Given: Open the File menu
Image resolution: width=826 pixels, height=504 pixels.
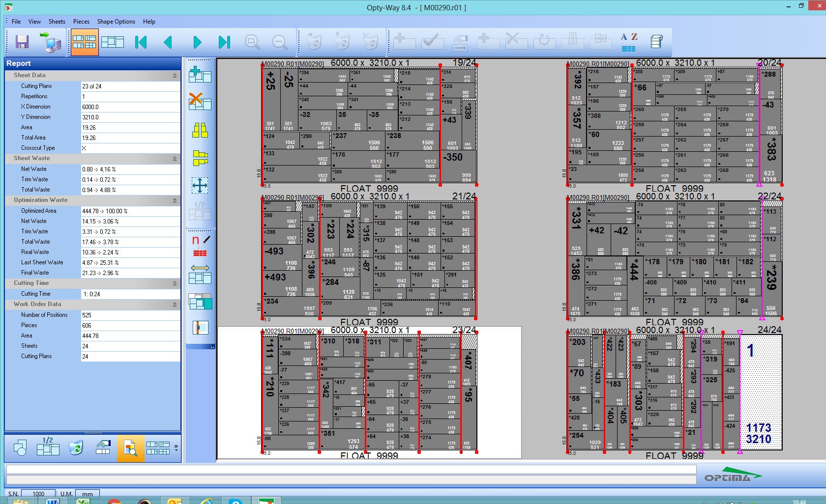Looking at the screenshot, I should 16,22.
